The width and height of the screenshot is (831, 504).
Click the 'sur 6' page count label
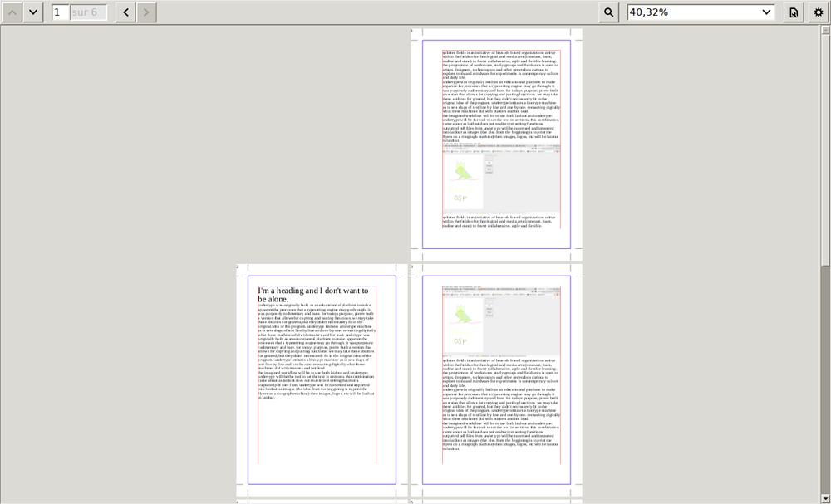89,12
